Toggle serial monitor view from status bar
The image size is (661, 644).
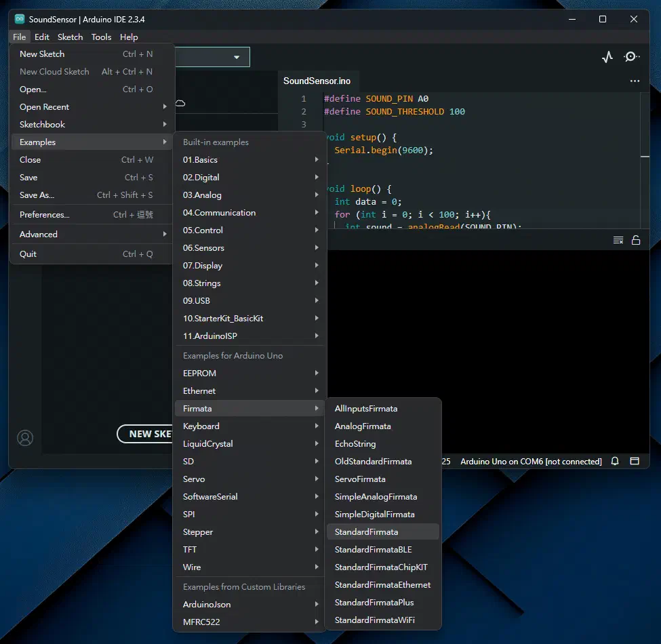[634, 461]
